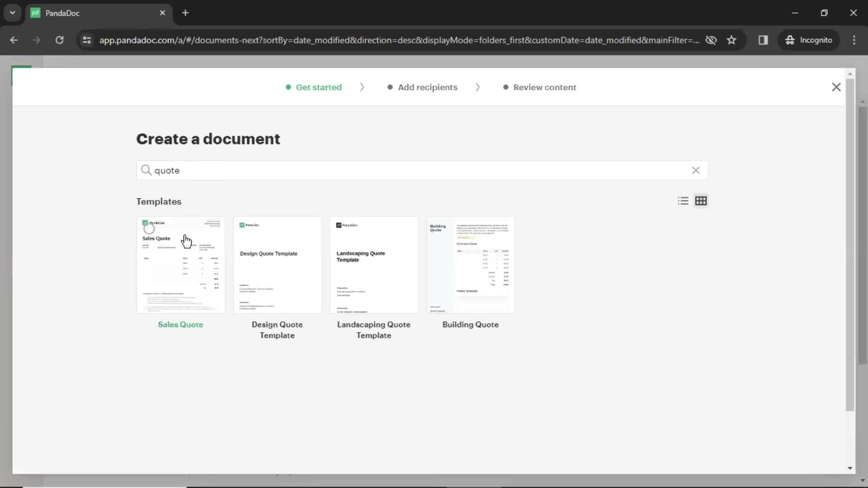Expand the first step chevron arrow
Image resolution: width=868 pixels, height=488 pixels.
pyautogui.click(x=362, y=87)
